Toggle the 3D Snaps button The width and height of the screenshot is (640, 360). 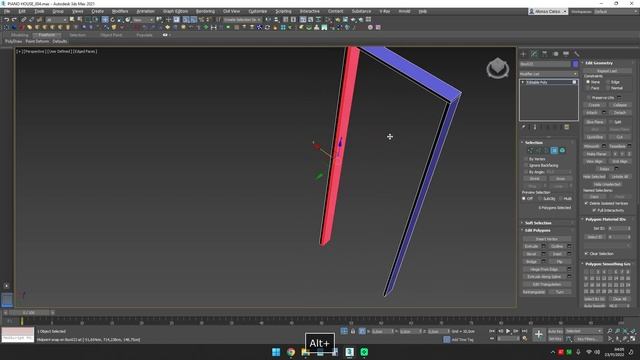click(186, 20)
